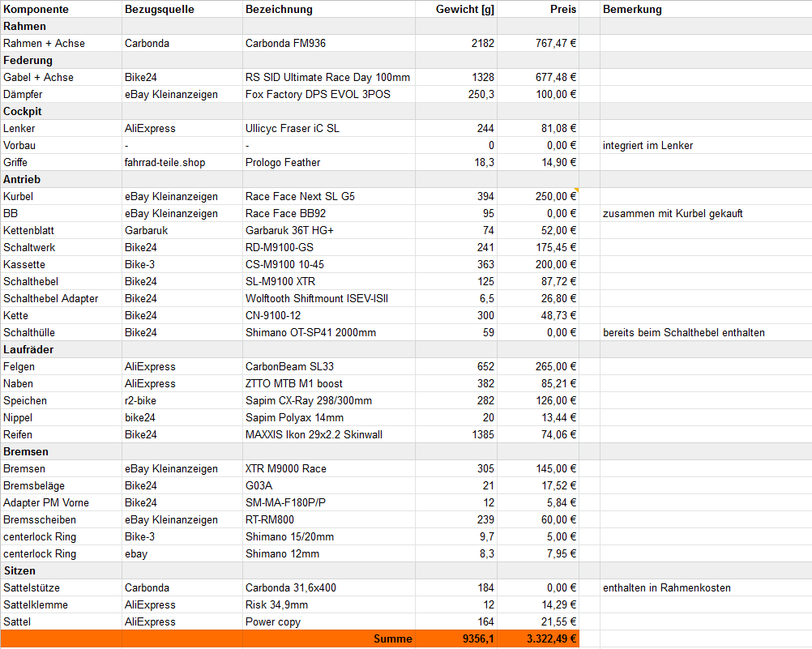Image resolution: width=812 pixels, height=649 pixels.
Task: Click enthalten in Rahmenkosten remark
Action: click(x=706, y=588)
